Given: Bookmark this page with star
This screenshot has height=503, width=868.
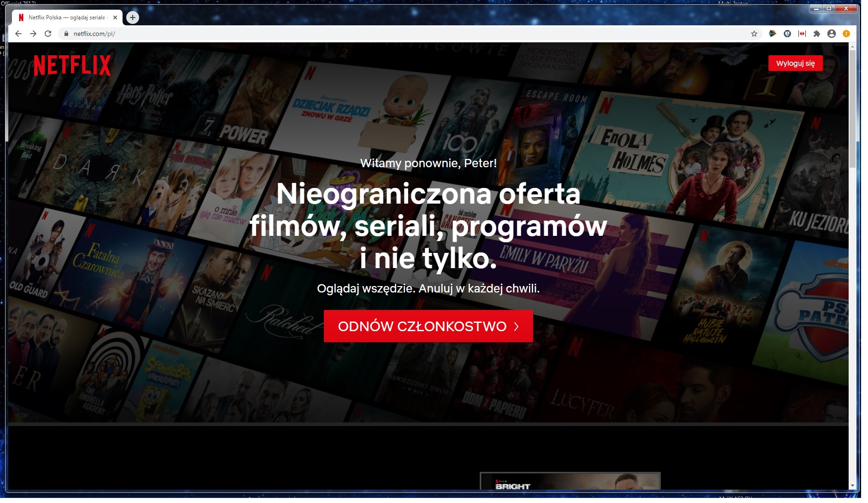Looking at the screenshot, I should (x=754, y=34).
